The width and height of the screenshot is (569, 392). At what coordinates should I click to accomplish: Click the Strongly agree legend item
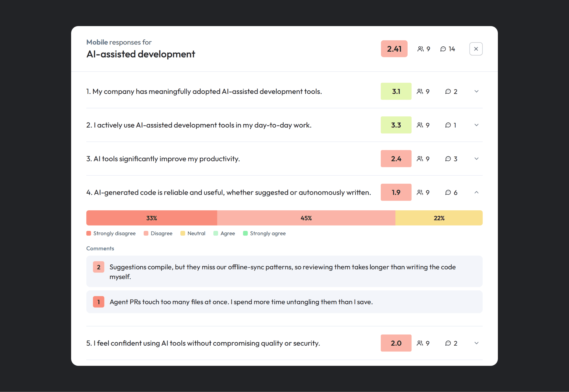264,233
